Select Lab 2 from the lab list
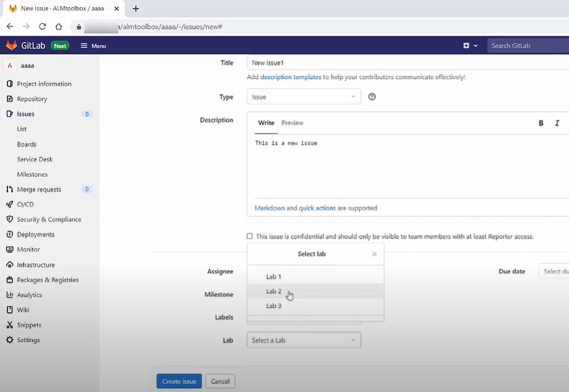Viewport: 569px width, 392px height. tap(273, 291)
